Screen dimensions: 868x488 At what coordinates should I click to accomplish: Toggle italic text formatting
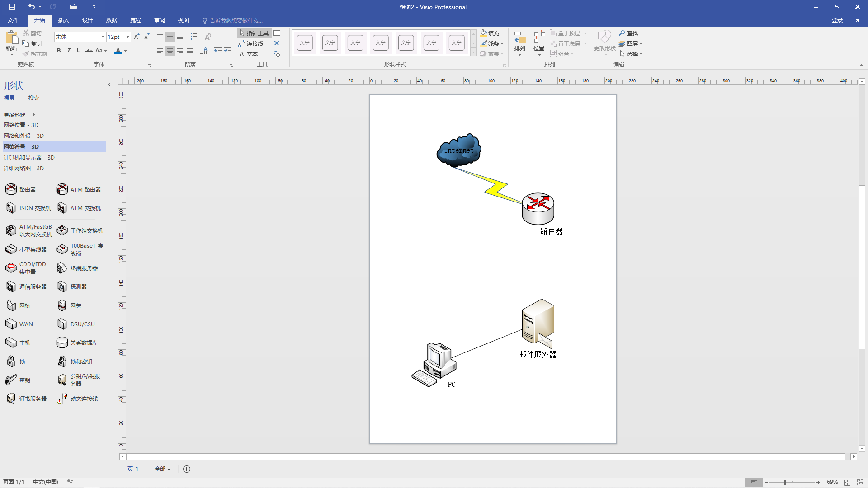tap(69, 51)
